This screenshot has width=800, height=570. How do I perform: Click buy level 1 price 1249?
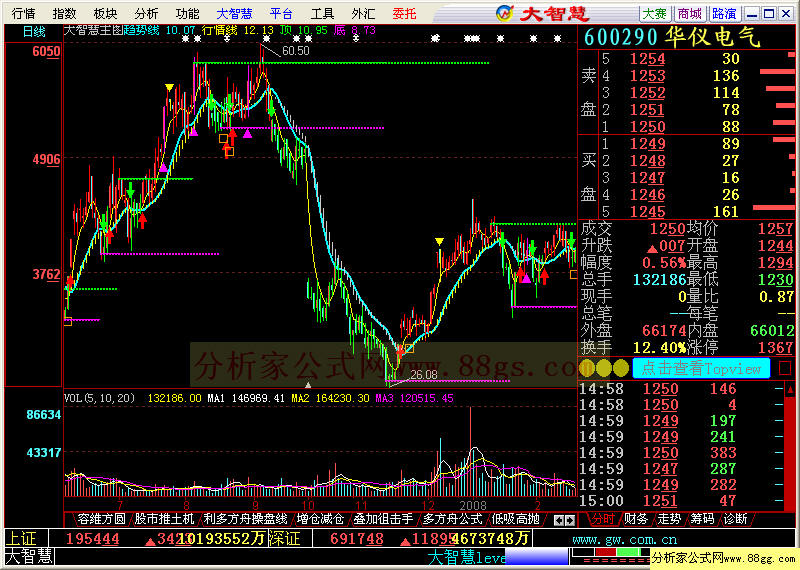pos(647,144)
